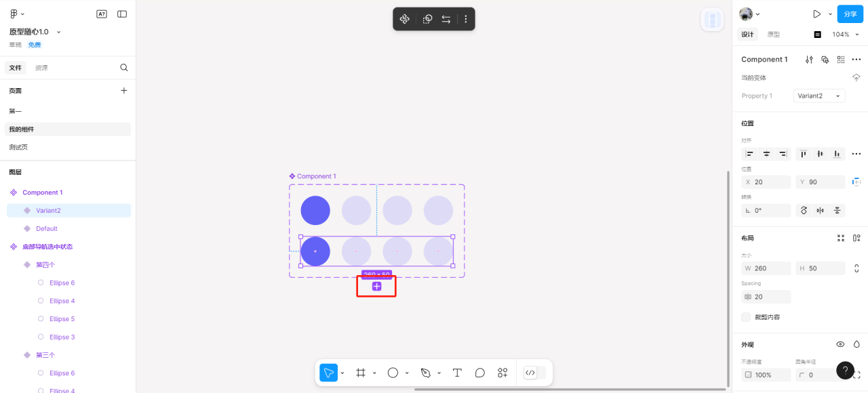Switch to the 资源 assets tab
The image size is (868, 393).
click(x=41, y=68)
